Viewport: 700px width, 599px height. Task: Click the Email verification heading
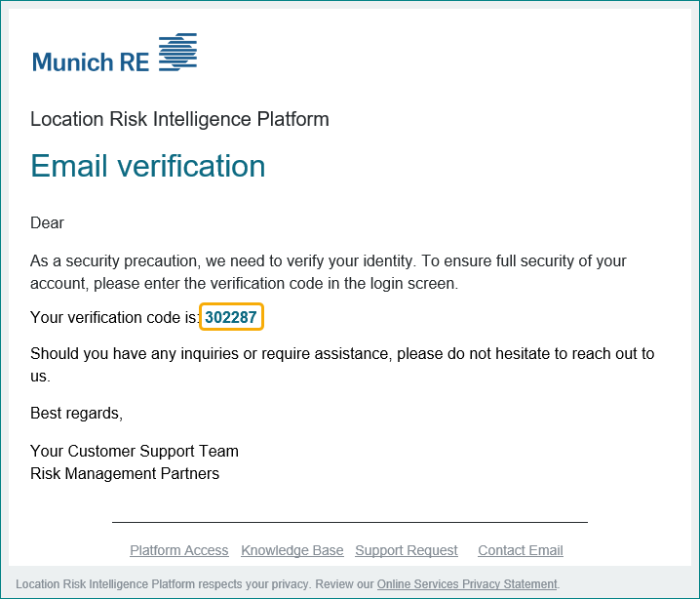pos(148,166)
